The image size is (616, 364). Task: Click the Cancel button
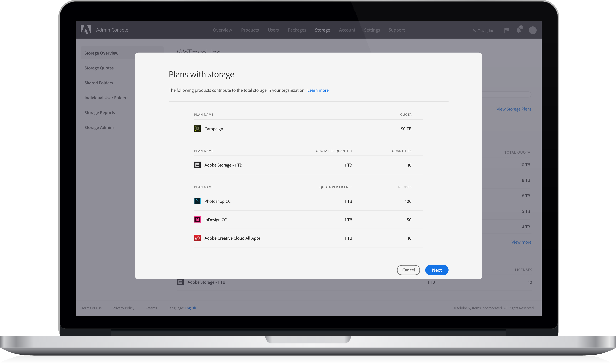point(408,270)
